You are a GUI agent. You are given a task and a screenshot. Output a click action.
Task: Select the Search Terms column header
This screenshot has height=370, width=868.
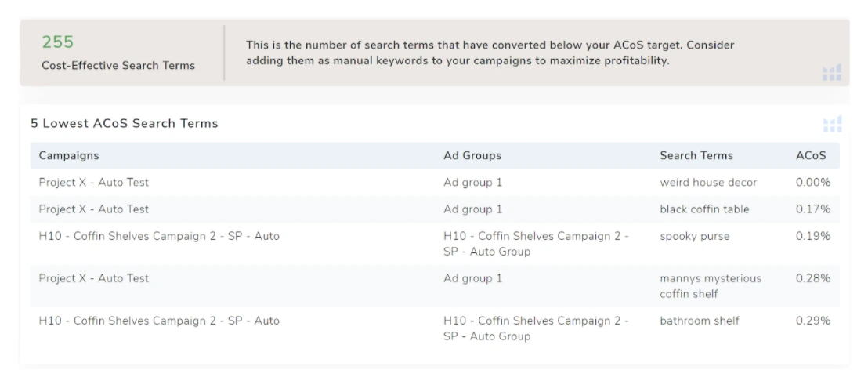pos(696,155)
